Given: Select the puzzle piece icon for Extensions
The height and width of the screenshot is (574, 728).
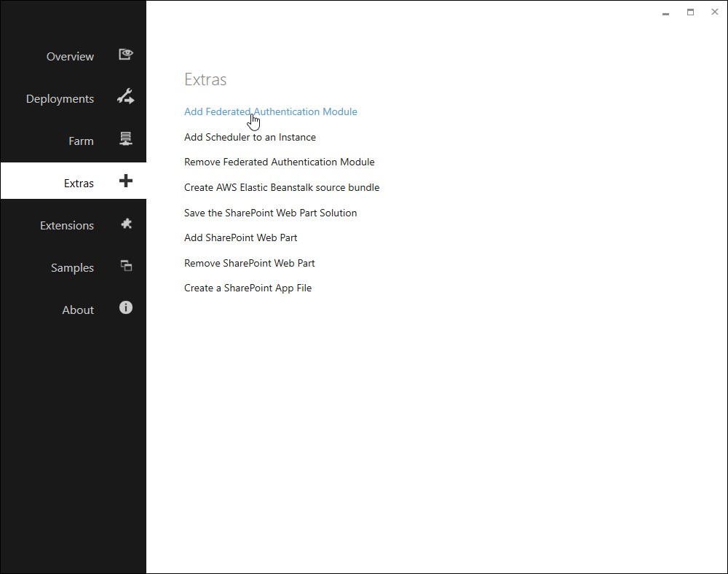Looking at the screenshot, I should [x=125, y=224].
